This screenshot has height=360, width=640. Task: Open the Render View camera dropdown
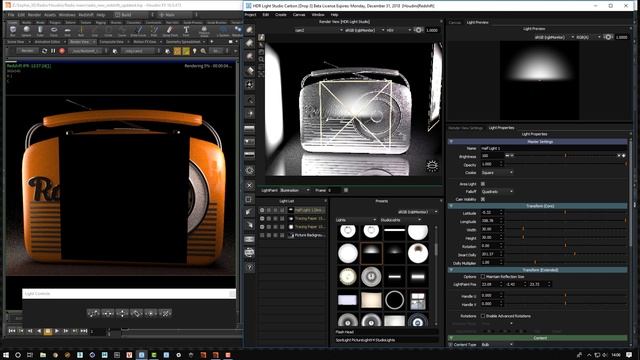click(318, 30)
